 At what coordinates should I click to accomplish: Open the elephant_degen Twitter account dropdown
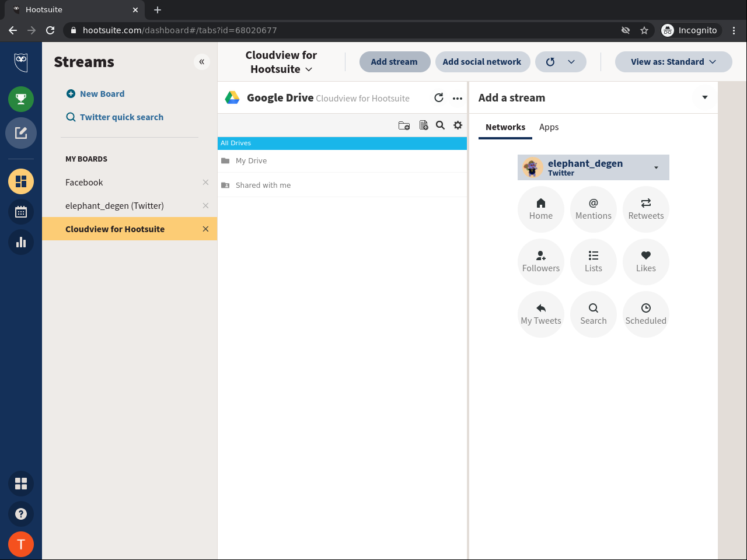click(594, 167)
